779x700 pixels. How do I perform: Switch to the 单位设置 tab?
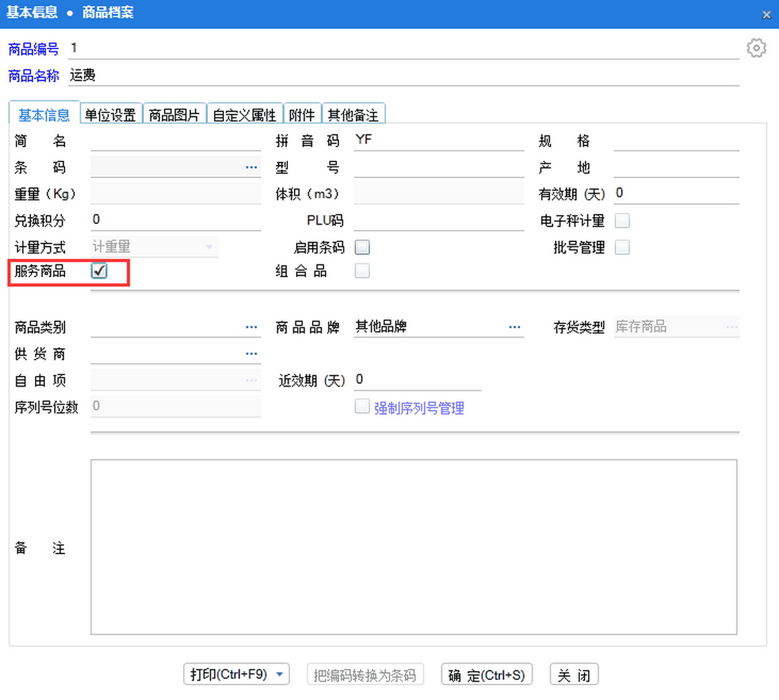(110, 115)
